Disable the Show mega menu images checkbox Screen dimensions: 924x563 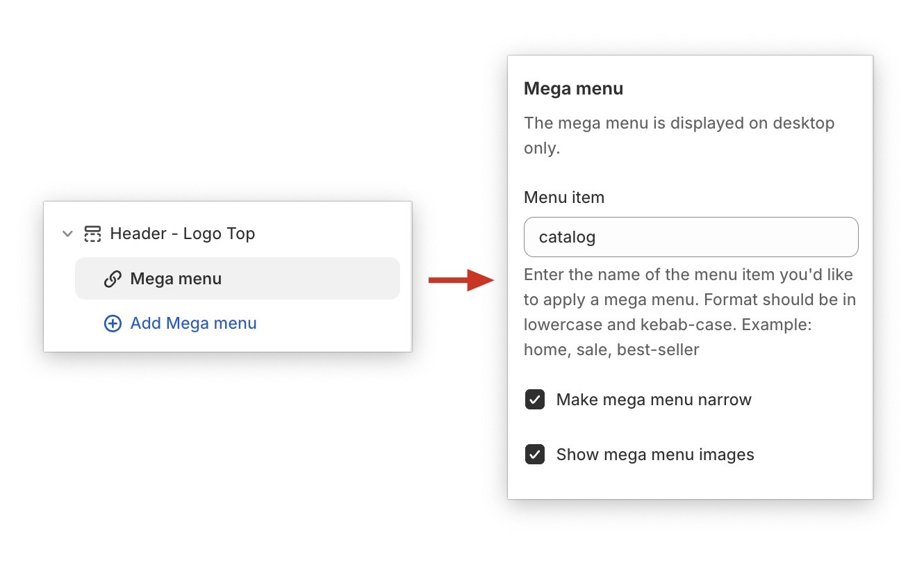(535, 455)
